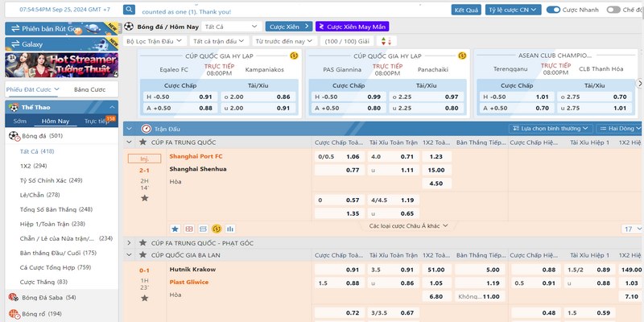Click the Kết Quả button
The image size is (644, 322).
467,10
